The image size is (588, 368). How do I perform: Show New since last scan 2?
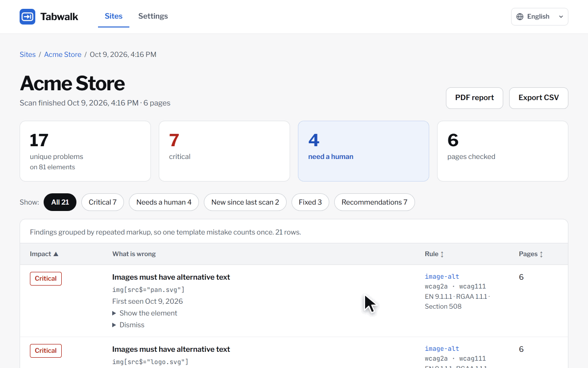[245, 202]
